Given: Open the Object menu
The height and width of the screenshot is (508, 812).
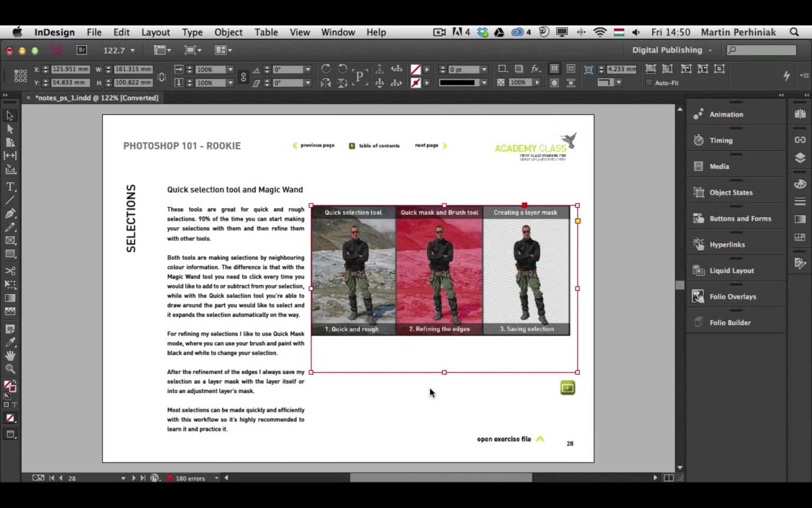Looking at the screenshot, I should [228, 32].
